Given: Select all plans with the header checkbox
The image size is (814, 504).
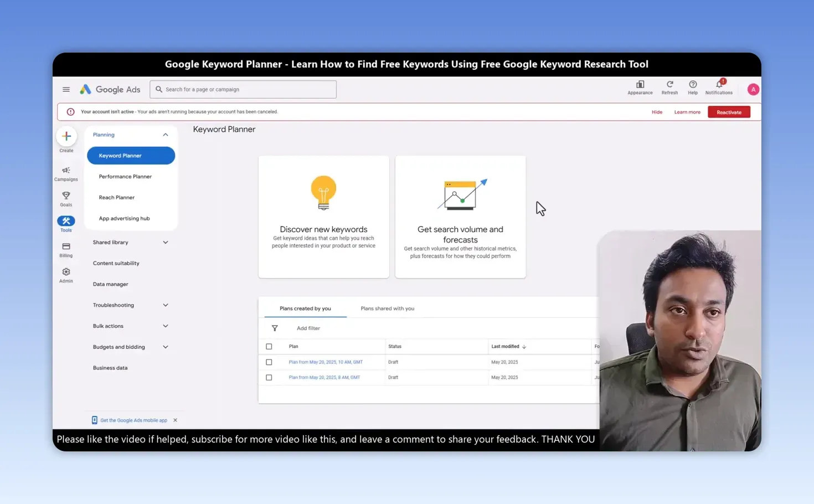Looking at the screenshot, I should [269, 347].
